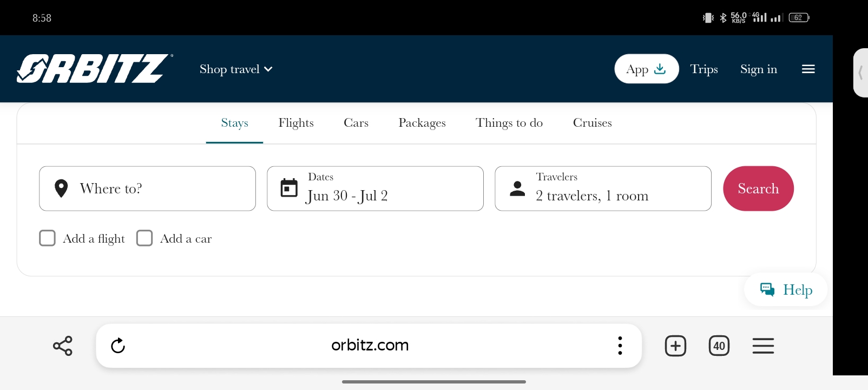The height and width of the screenshot is (390, 868).
Task: Open the browser bottom hamburger menu
Action: click(763, 346)
